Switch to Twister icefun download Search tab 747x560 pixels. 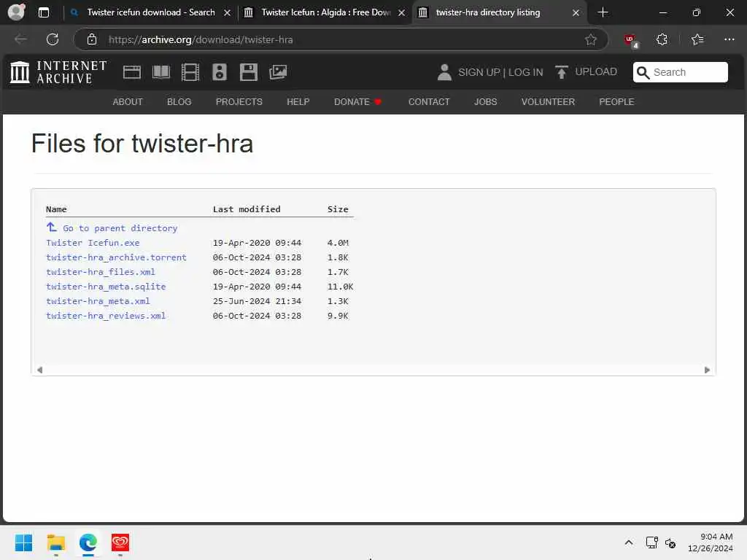tap(150, 12)
